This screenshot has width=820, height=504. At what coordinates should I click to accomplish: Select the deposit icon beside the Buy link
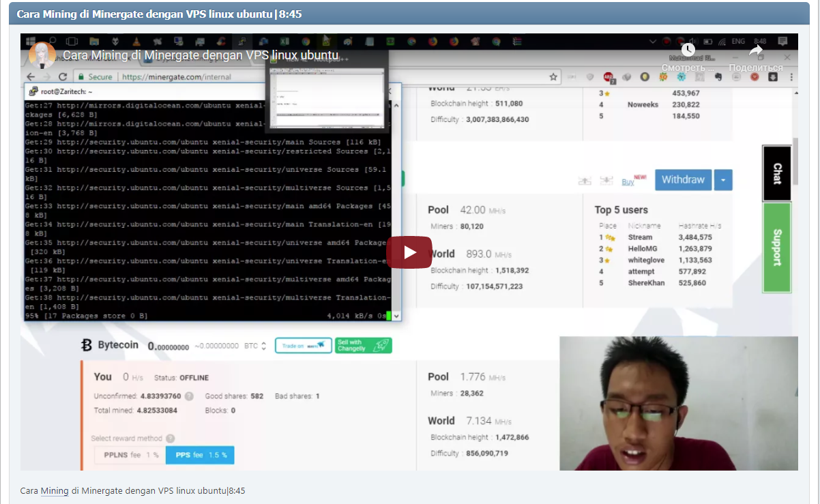(606, 180)
